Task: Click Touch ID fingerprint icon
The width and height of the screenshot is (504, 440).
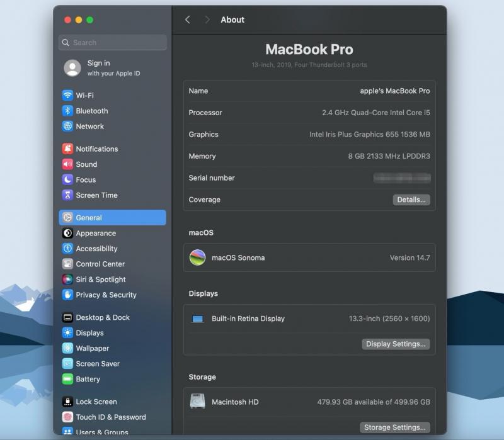Action: (67, 417)
